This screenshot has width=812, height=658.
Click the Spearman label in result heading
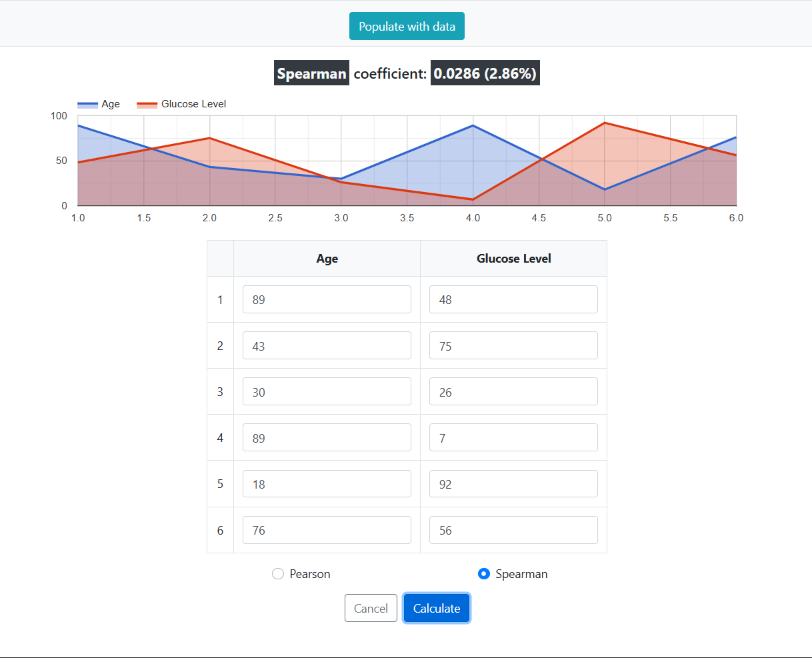coord(311,73)
